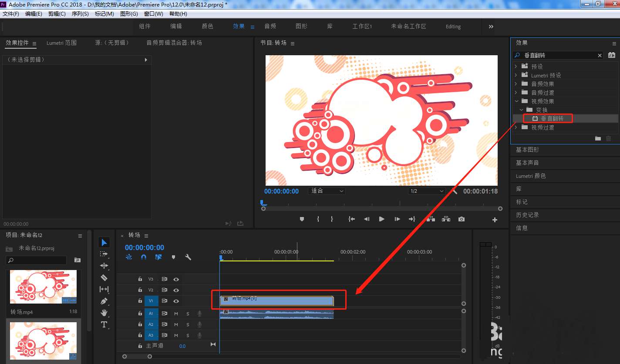Select the Track Select Forward tool
This screenshot has height=364, width=620.
coord(104,254)
